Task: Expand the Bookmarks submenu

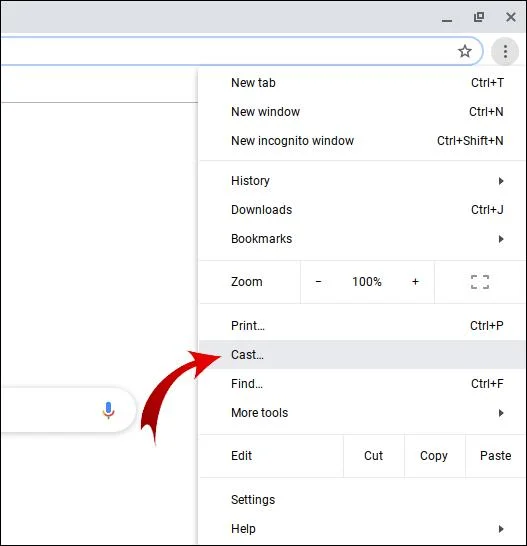Action: (362, 239)
